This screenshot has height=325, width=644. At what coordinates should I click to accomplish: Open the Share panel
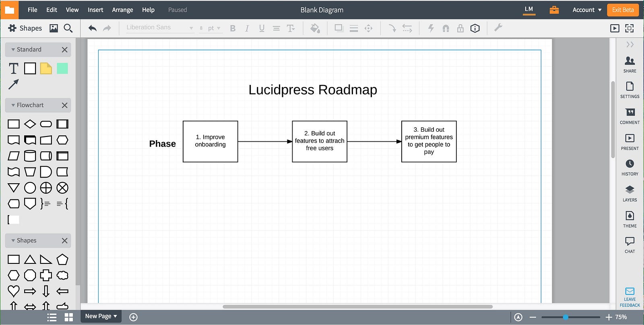coord(630,64)
